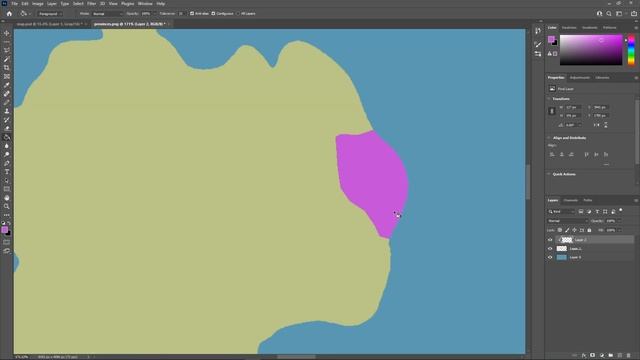This screenshot has height=360, width=640.
Task: Click the Layer 1 thumbnail
Action: 562,249
